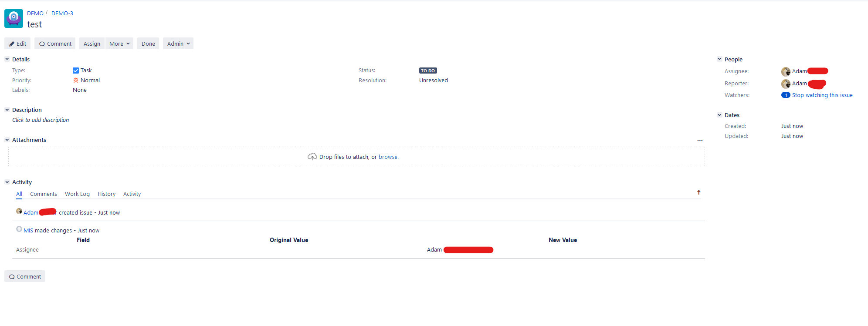This screenshot has height=326, width=868.
Task: Collapse the Activity section
Action: (7, 182)
